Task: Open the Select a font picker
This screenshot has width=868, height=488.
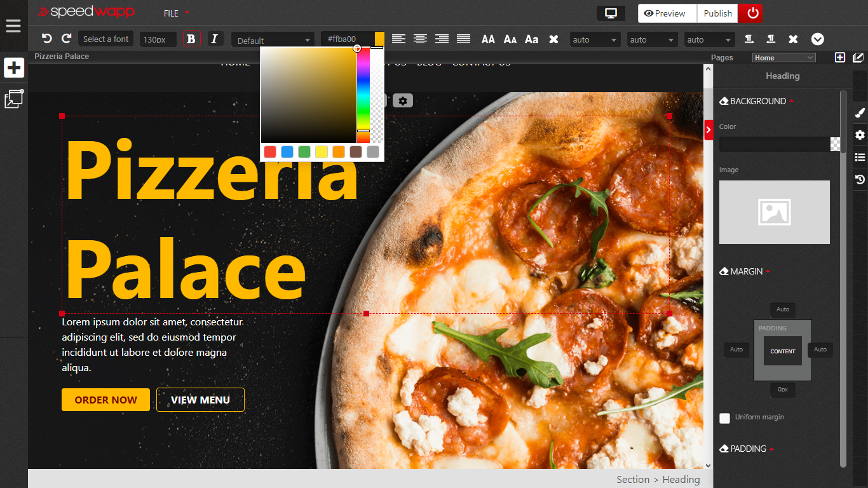Action: [x=105, y=39]
